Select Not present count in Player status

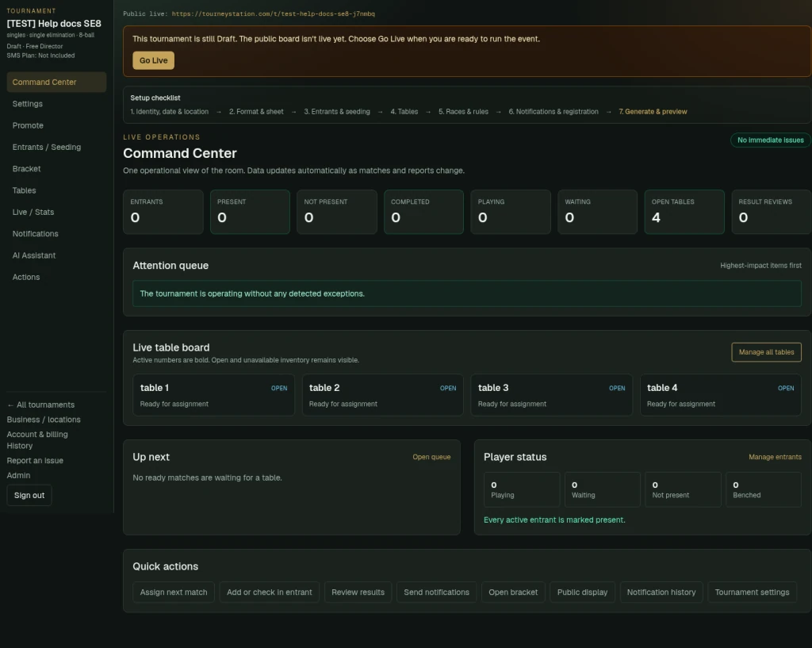tap(683, 489)
